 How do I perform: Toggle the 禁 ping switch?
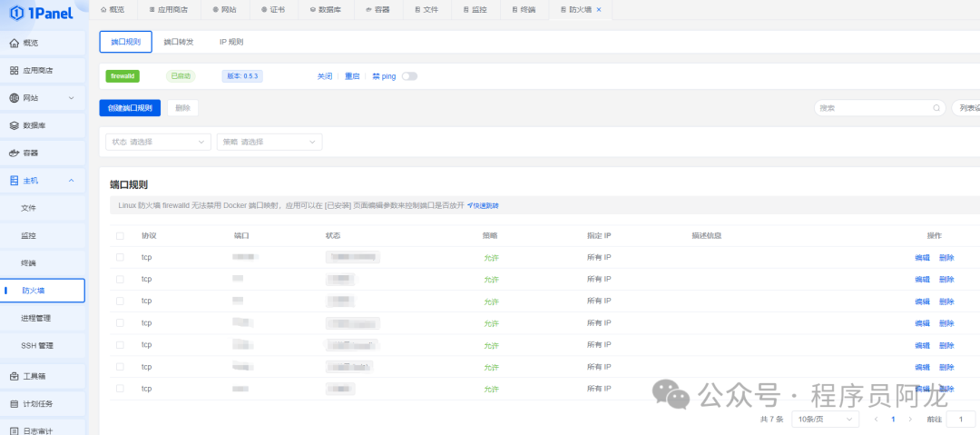[x=409, y=76]
